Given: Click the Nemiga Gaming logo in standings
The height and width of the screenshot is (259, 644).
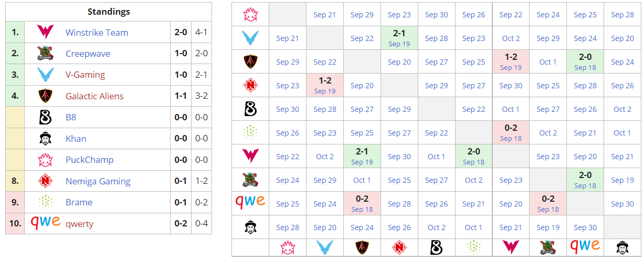Looking at the screenshot, I should [45, 181].
